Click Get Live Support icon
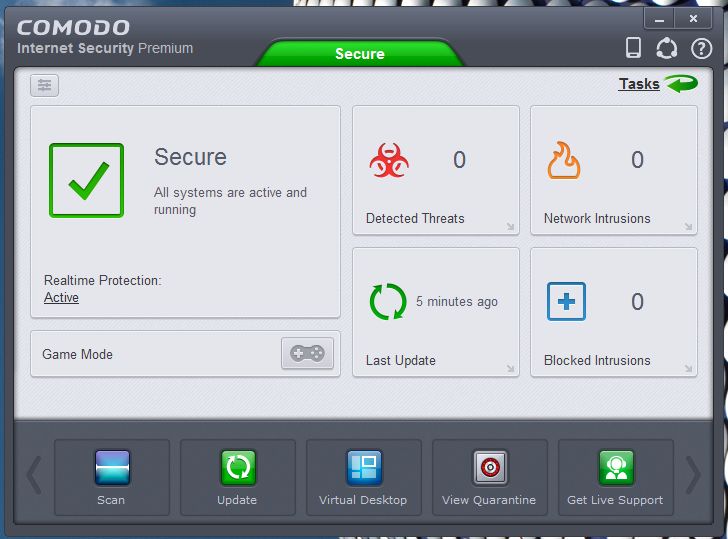This screenshot has width=728, height=539. 616,468
